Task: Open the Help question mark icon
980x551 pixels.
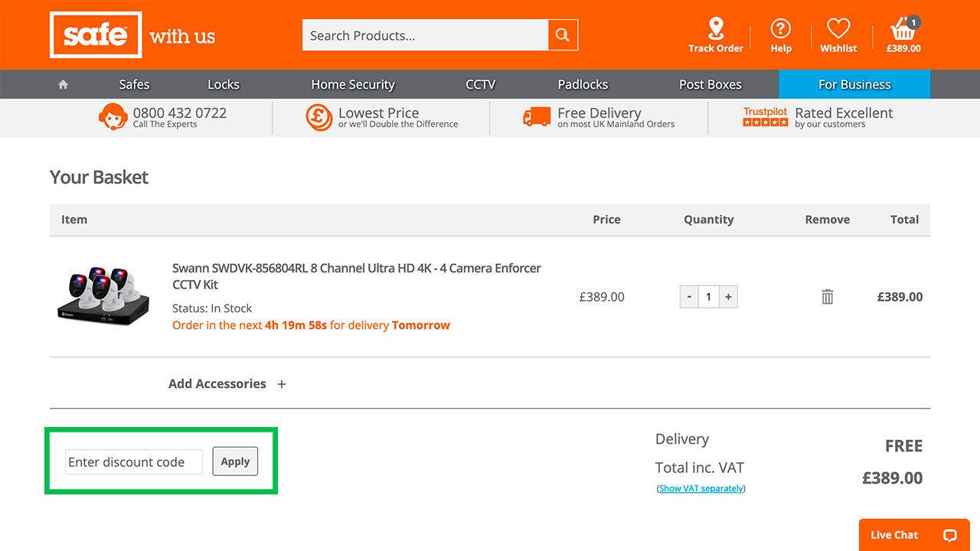Action: point(780,29)
